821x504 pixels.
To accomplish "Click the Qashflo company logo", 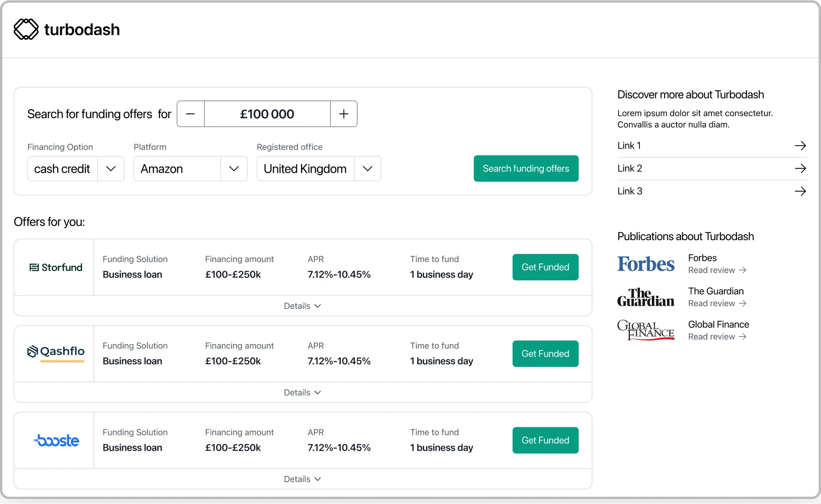I will click(56, 353).
